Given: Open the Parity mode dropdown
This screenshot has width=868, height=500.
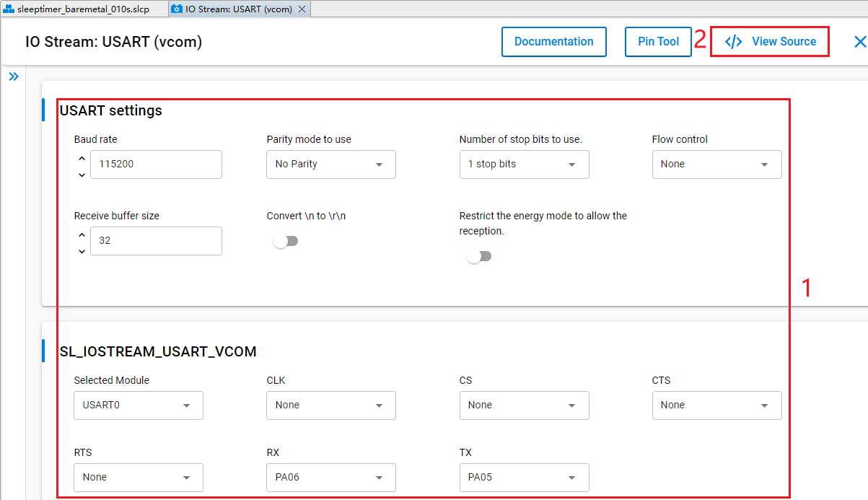Looking at the screenshot, I should click(330, 164).
